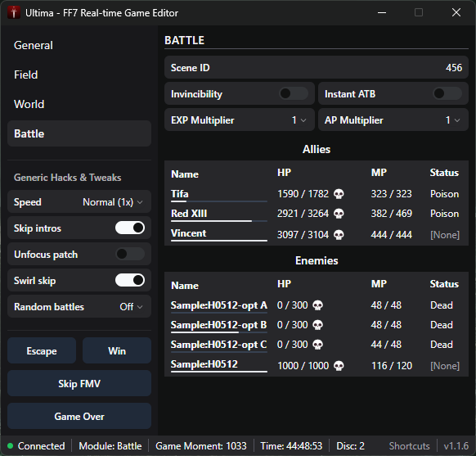Enable the Invincibility toggle
The width and height of the screenshot is (476, 456).
click(x=294, y=93)
